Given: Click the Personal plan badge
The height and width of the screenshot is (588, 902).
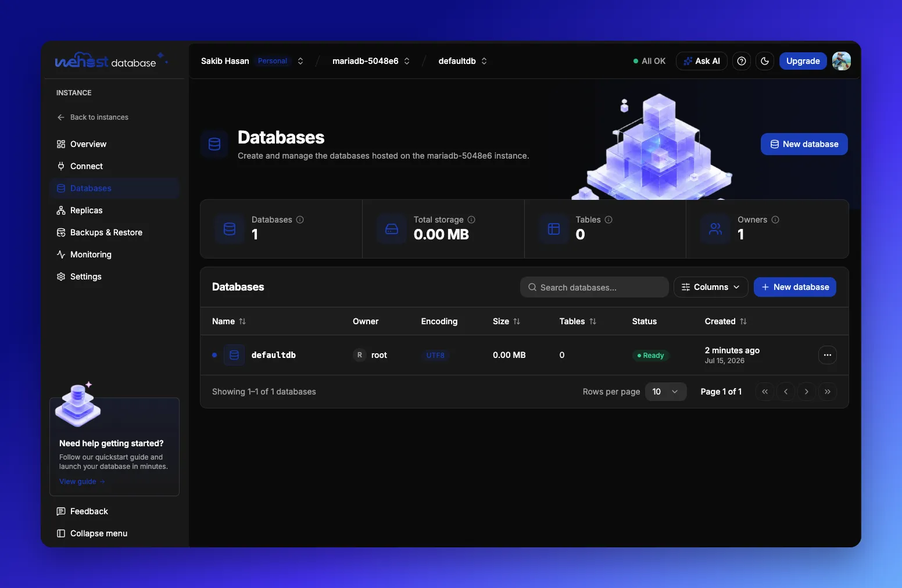Looking at the screenshot, I should pos(273,61).
